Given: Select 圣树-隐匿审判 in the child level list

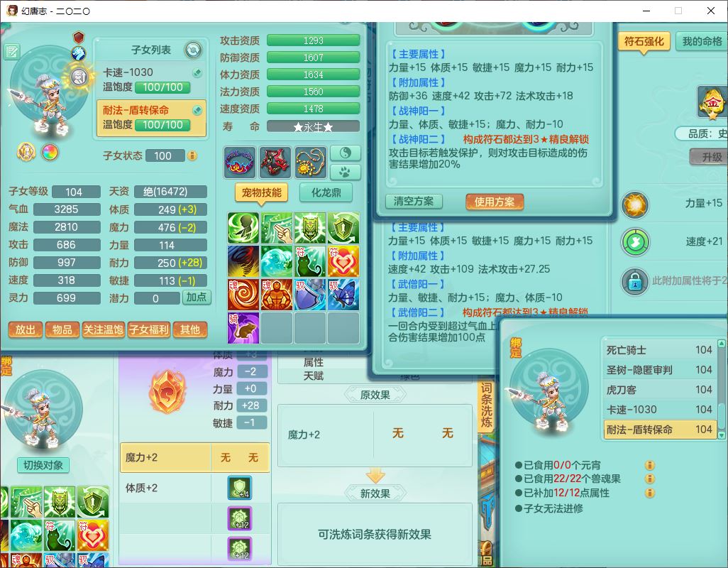Looking at the screenshot, I should pyautogui.click(x=659, y=370).
